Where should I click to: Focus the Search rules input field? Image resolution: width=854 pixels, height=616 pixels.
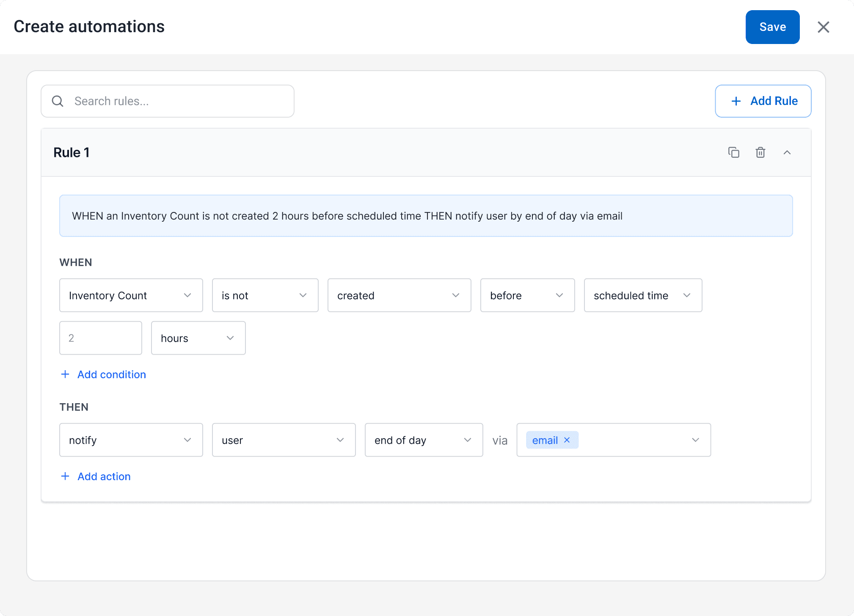178,101
